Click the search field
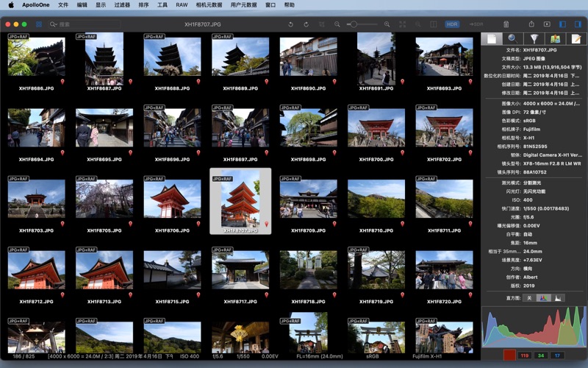 coord(85,24)
